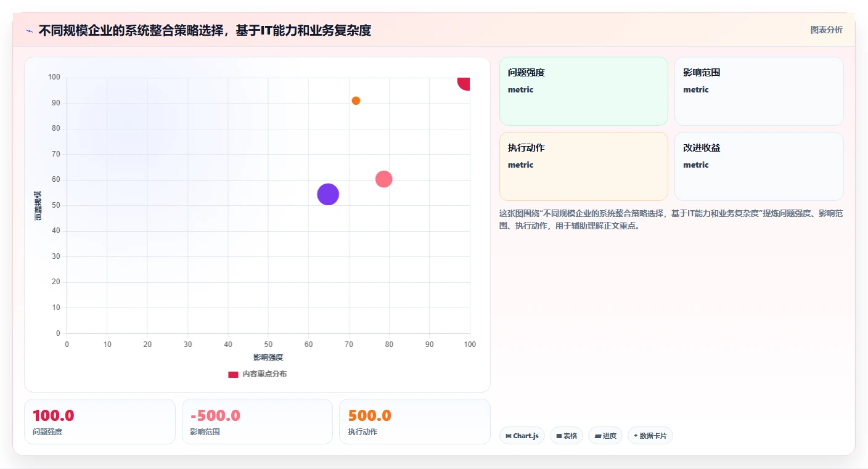Select the 进度 tag chip
This screenshot has height=469, width=868.
tap(605, 436)
